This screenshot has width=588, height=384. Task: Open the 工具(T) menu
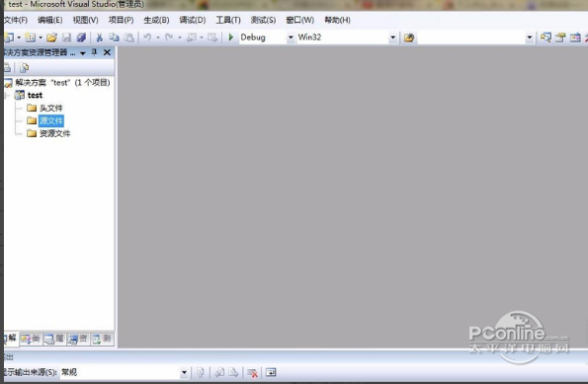coord(228,20)
